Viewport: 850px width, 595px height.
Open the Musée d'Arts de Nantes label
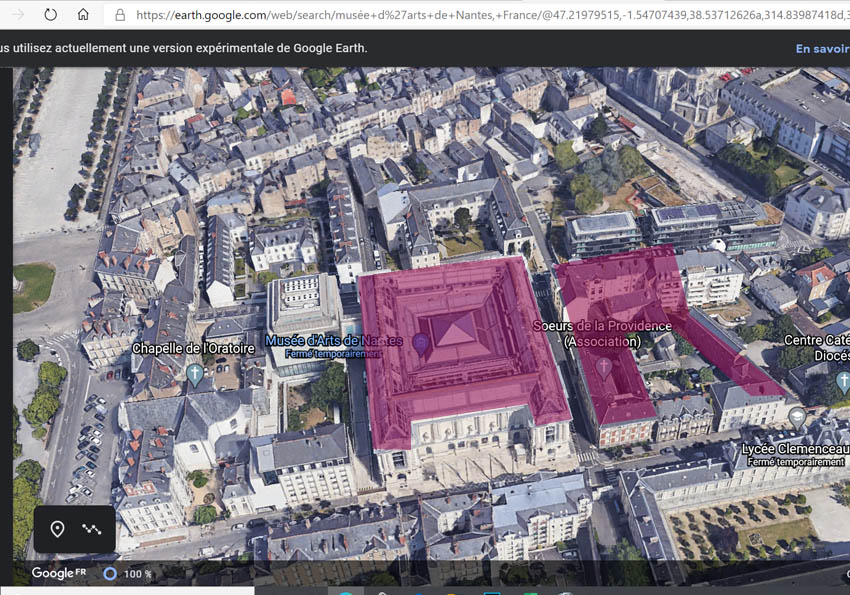pyautogui.click(x=333, y=341)
